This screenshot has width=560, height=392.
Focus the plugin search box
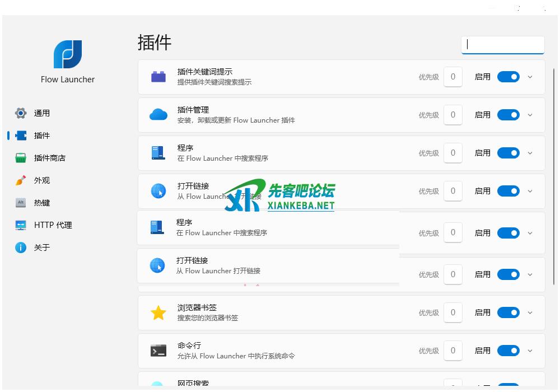tap(502, 45)
